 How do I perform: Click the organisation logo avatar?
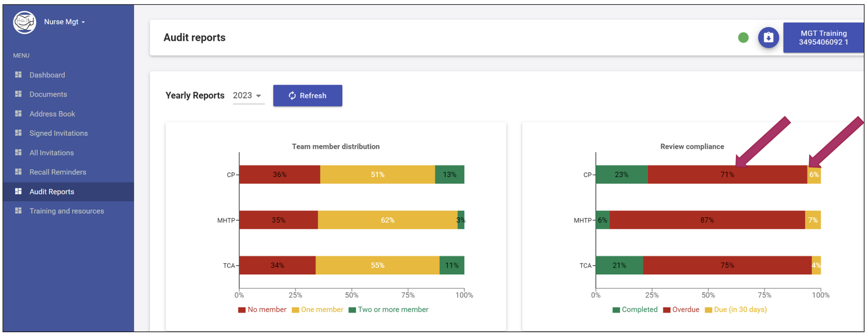[x=24, y=22]
